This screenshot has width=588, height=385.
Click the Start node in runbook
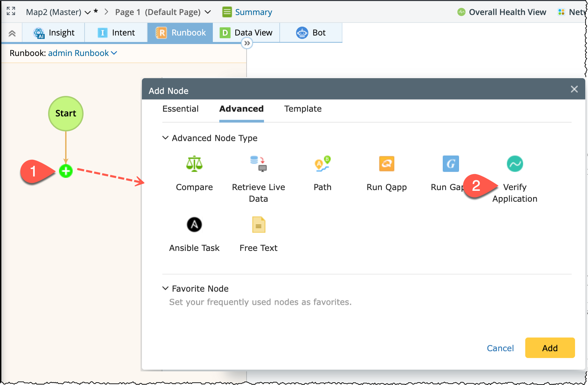point(66,113)
